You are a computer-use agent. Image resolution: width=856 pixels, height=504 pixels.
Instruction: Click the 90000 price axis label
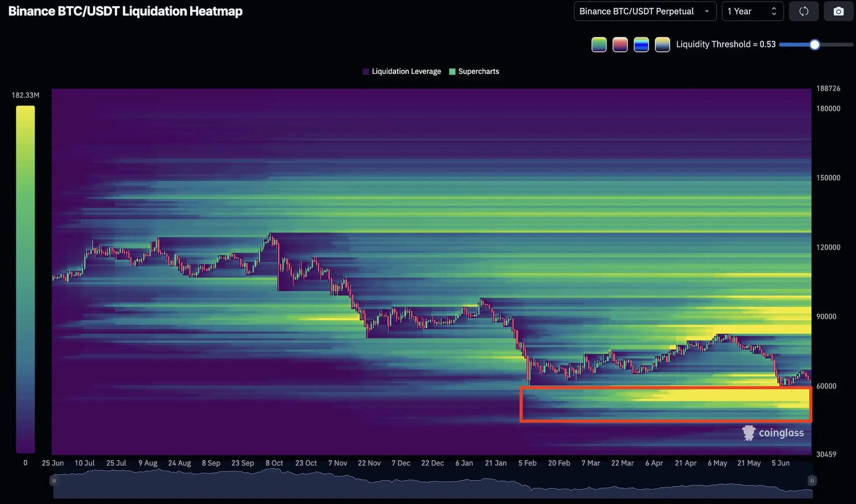(x=826, y=317)
